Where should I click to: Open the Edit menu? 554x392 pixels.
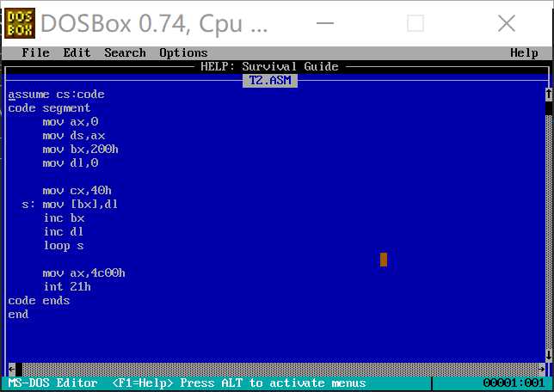click(77, 53)
